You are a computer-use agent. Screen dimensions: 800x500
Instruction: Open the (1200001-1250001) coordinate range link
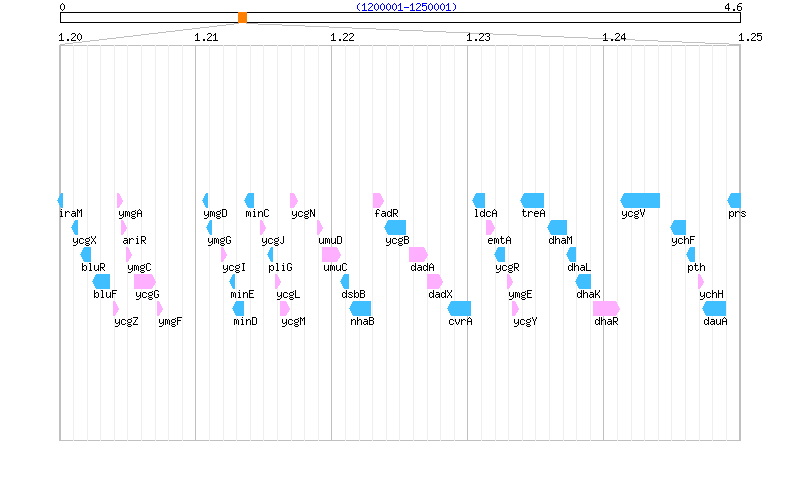(406, 7)
